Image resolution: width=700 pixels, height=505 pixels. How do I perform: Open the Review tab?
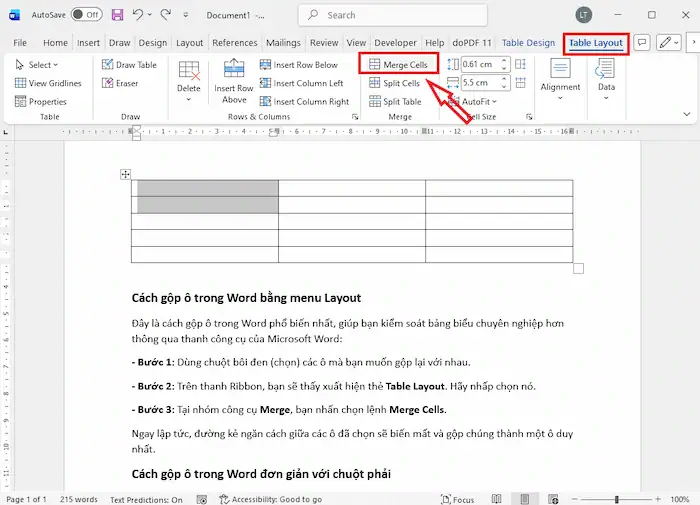pos(324,43)
